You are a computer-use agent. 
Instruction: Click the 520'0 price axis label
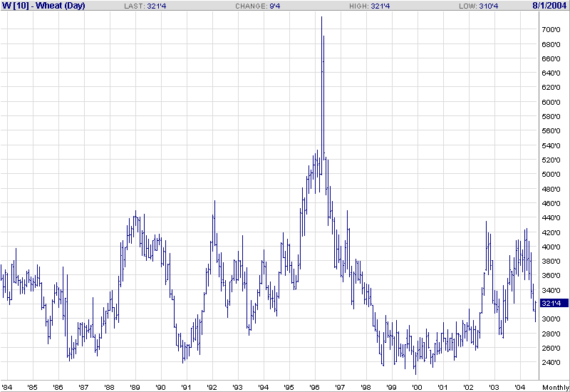pos(551,160)
